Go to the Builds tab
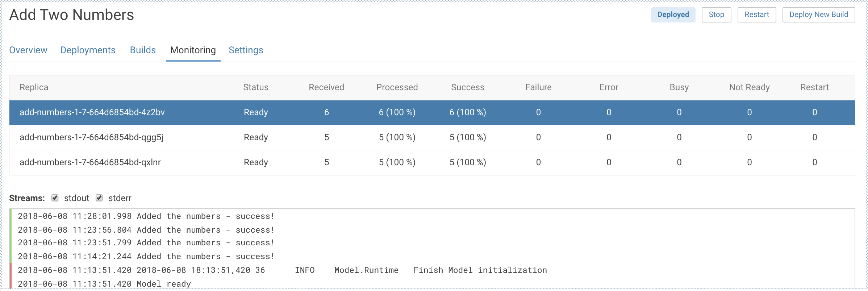This screenshot has height=291, width=868. [143, 50]
